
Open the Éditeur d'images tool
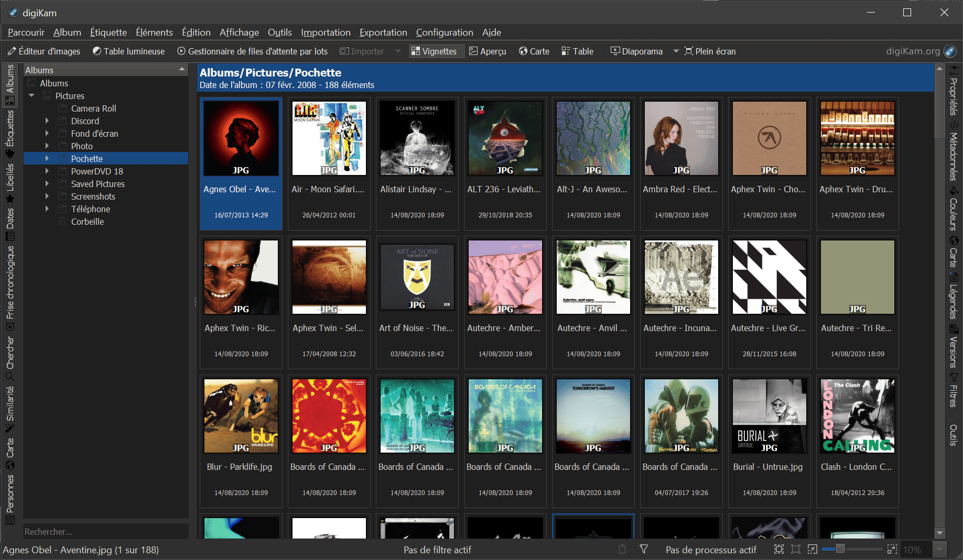click(44, 51)
